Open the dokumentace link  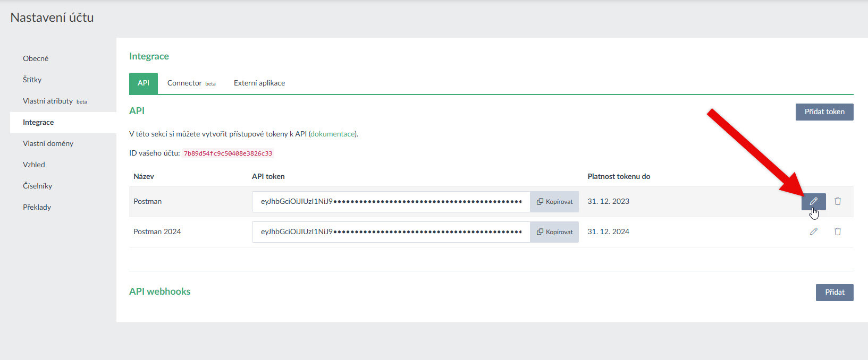tap(333, 134)
